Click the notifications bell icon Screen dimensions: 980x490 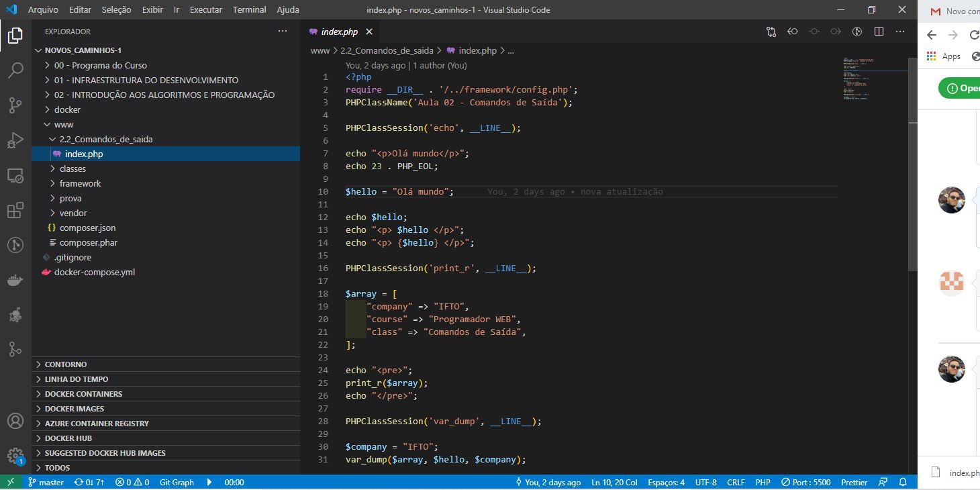point(903,482)
